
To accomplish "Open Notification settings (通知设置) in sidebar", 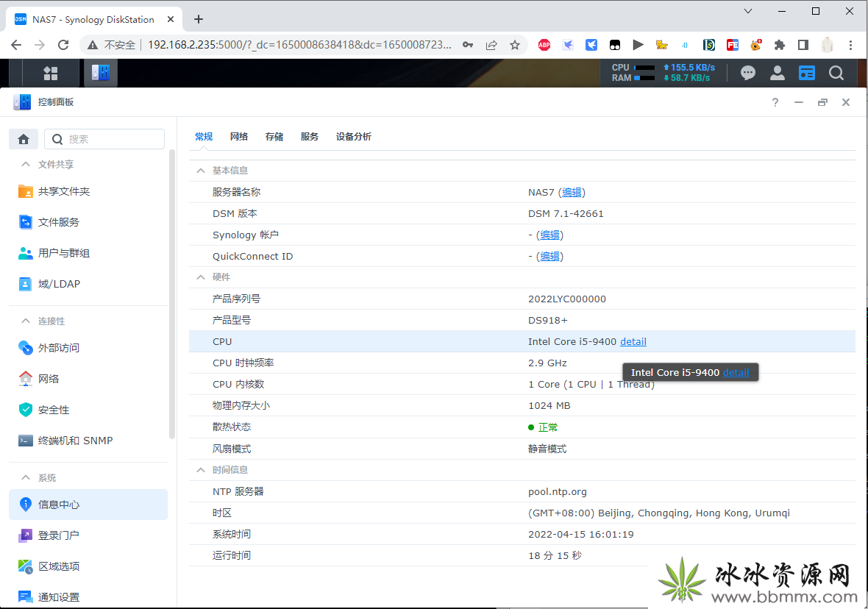I will [x=88, y=596].
